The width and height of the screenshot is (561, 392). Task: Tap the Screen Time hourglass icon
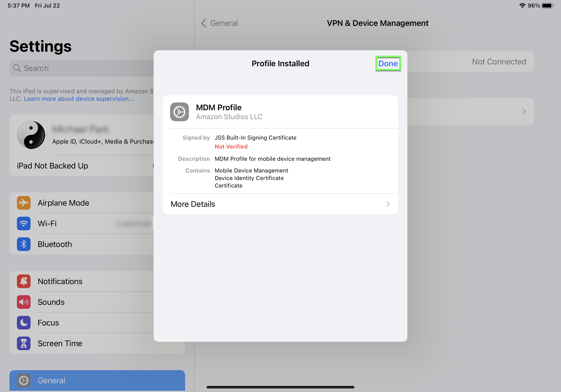pyautogui.click(x=24, y=343)
